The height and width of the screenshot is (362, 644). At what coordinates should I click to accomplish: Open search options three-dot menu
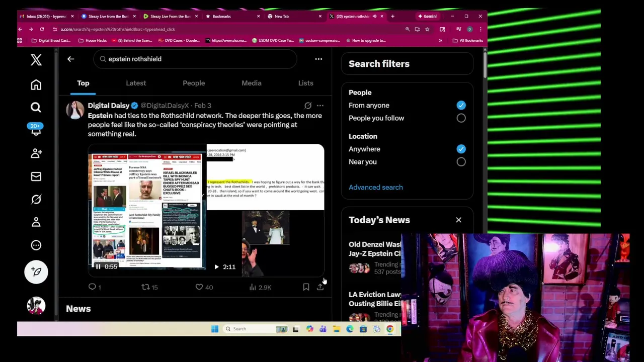[318, 59]
